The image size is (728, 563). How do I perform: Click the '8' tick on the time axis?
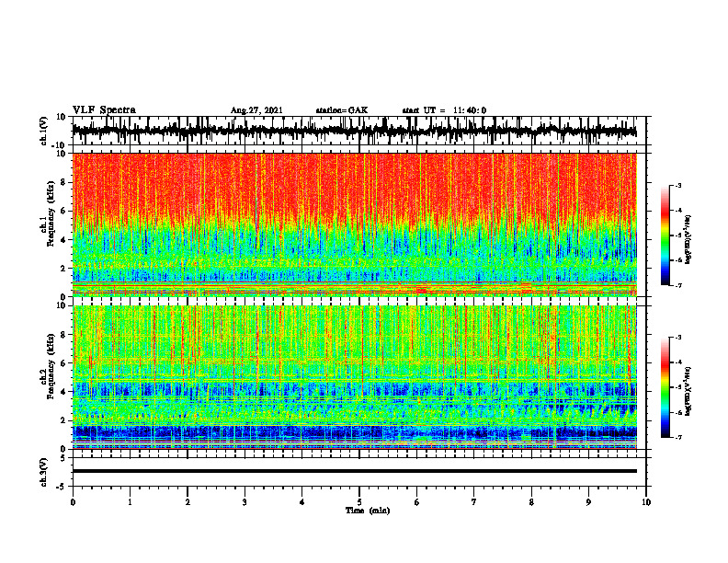point(531,502)
